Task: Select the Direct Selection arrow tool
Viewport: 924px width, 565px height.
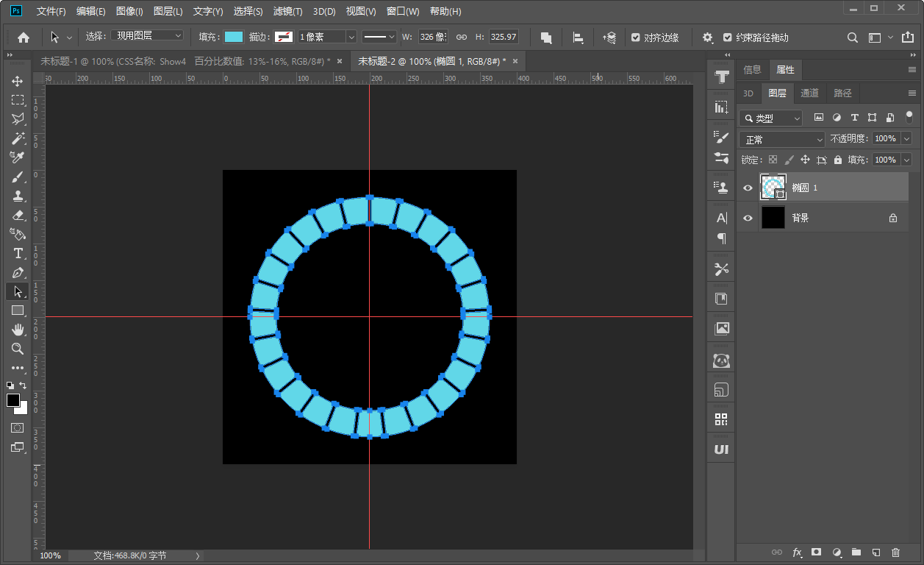Action: click(x=17, y=291)
